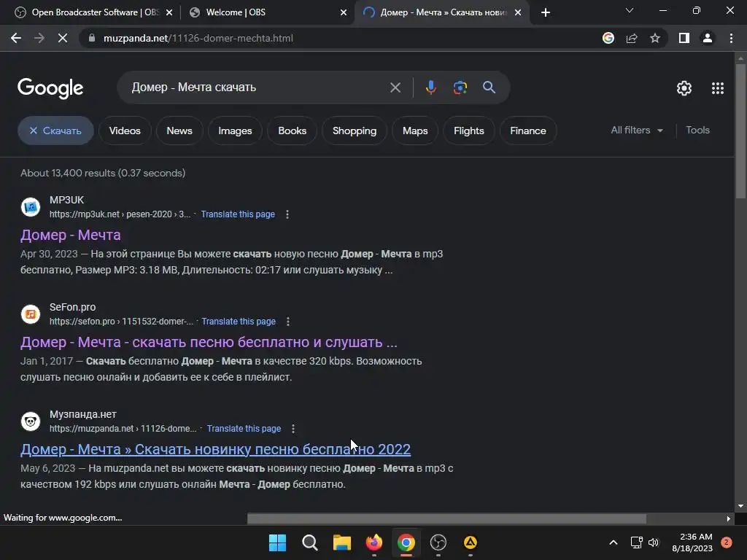
Task: Expand All filters dropdown
Action: (637, 130)
